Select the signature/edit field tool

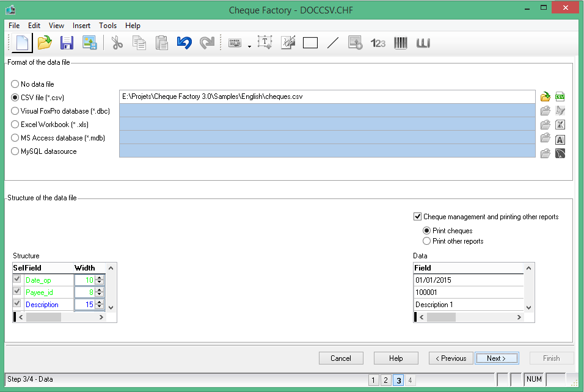(x=288, y=43)
